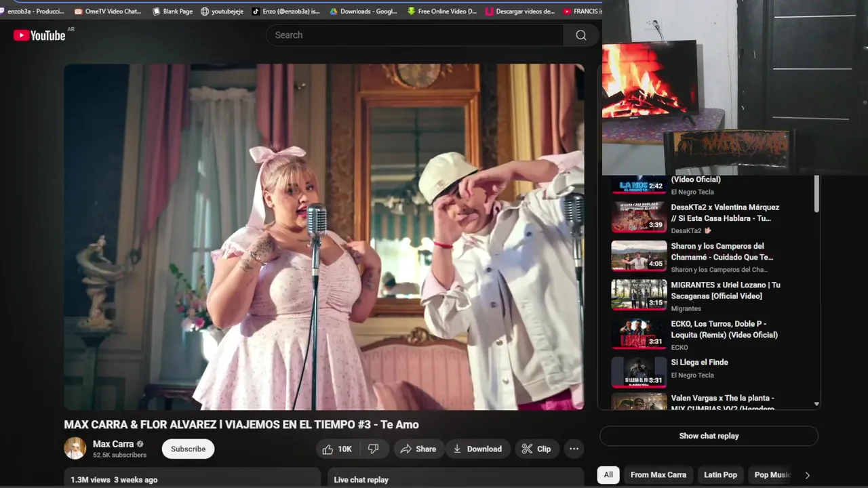This screenshot has width=868, height=488.
Task: Click the TikTok bookmark favicon
Action: (x=256, y=11)
